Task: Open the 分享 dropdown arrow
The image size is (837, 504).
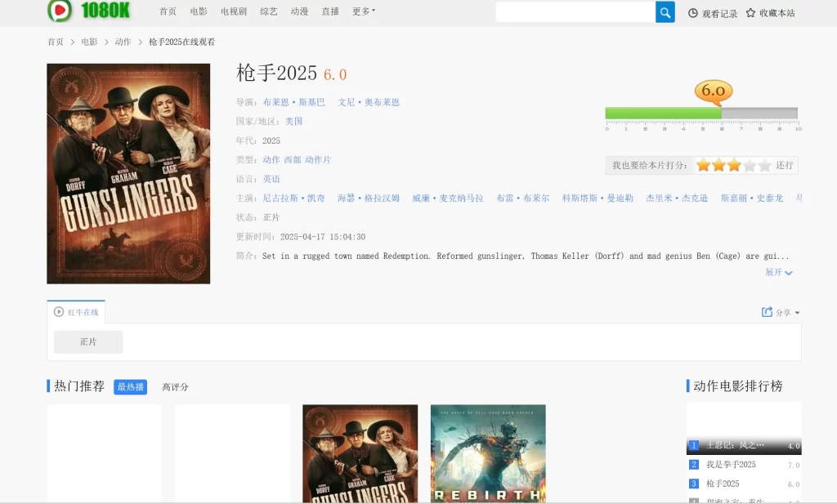Action: 797,313
